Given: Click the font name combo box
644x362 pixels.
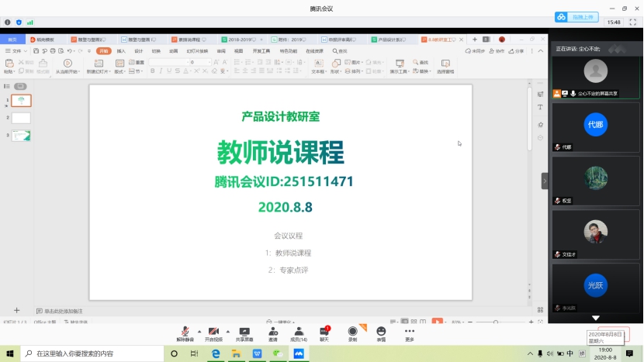Looking at the screenshot, I should (169, 62).
